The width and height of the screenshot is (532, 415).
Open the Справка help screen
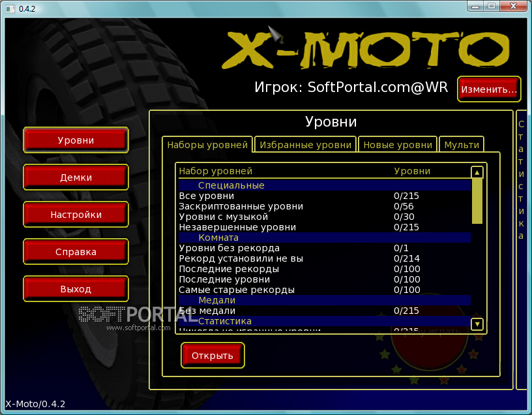click(76, 252)
